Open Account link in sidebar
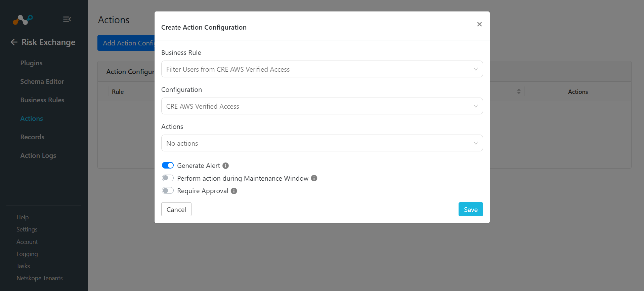 click(27, 242)
